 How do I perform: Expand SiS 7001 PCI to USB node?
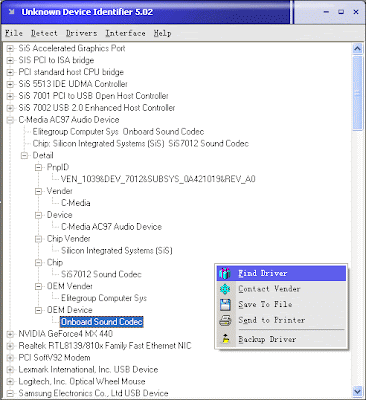pyautogui.click(x=10, y=96)
